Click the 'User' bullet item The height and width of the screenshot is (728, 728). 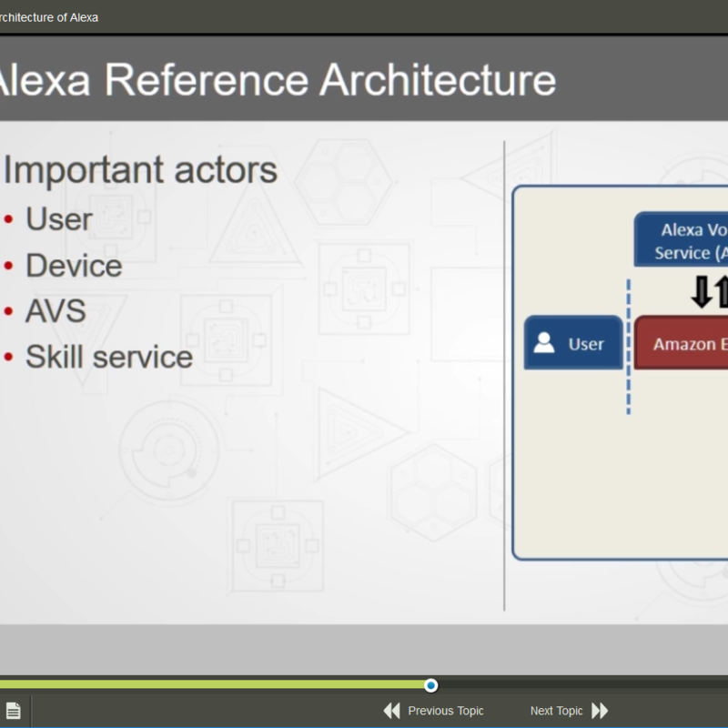click(59, 218)
